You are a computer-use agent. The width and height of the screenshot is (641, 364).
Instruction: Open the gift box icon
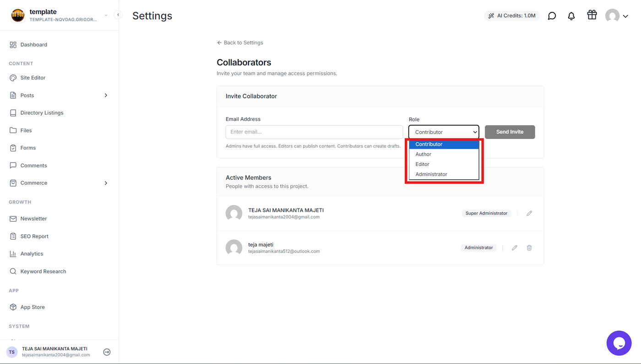[x=592, y=15]
